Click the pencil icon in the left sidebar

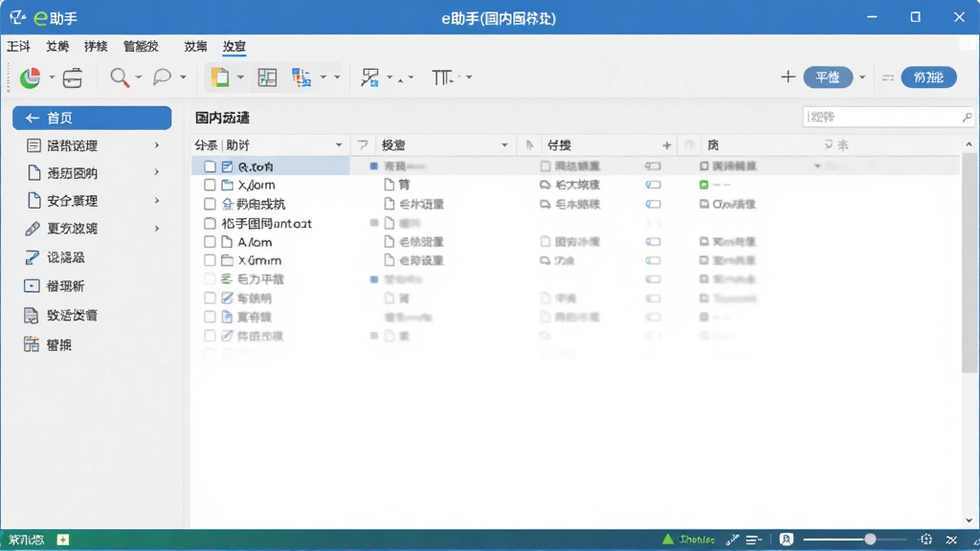(x=33, y=229)
